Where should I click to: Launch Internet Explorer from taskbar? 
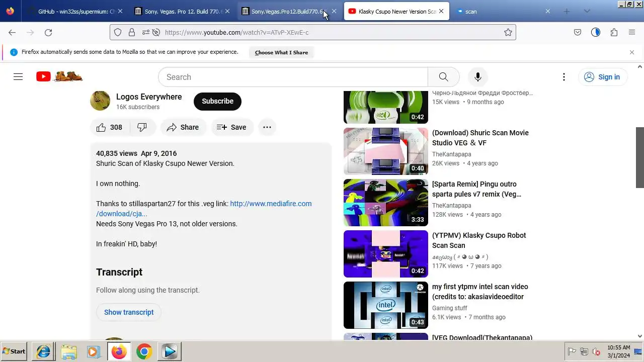coord(44,351)
